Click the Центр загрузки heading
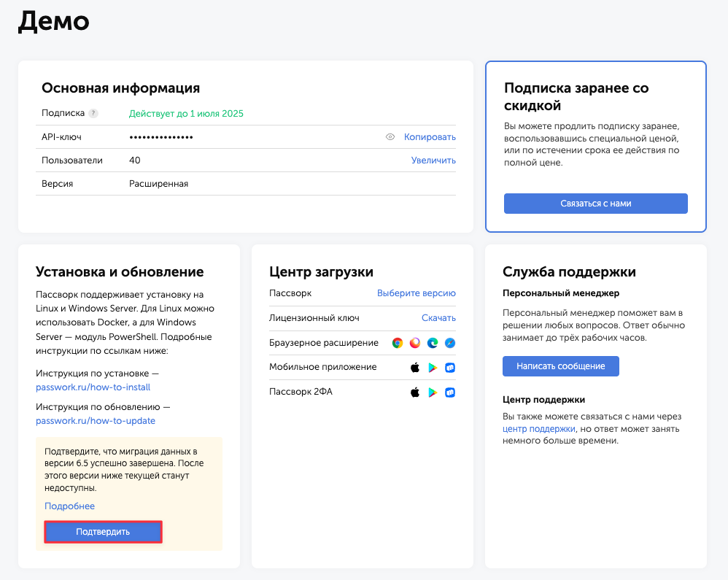This screenshot has width=728, height=580. [321, 271]
